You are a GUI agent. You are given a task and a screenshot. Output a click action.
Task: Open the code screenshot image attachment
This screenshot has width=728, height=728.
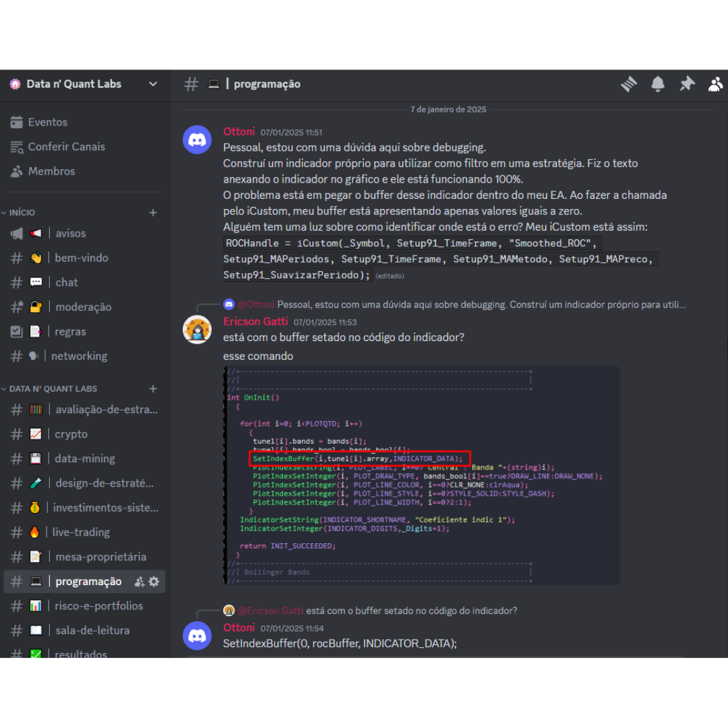point(421,475)
